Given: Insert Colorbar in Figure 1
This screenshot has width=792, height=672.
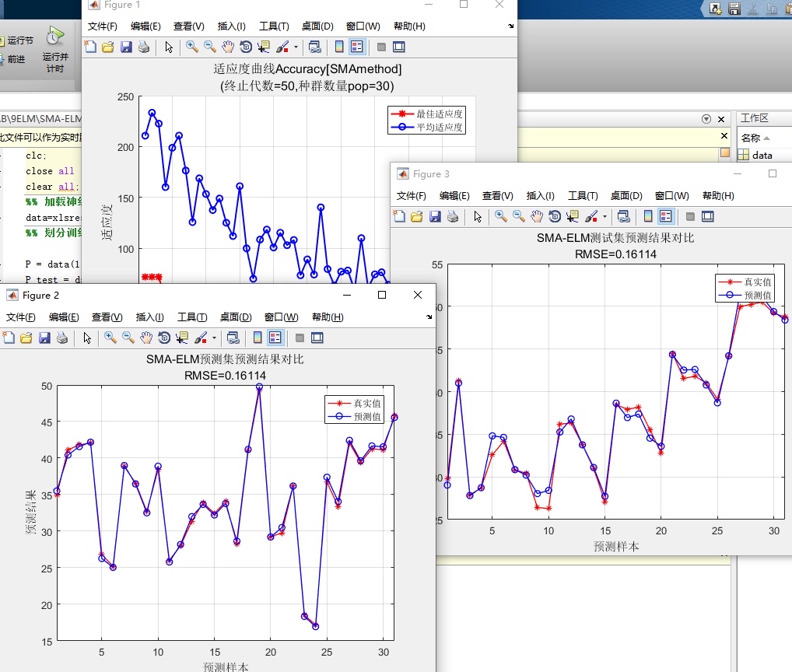Looking at the screenshot, I should 339,47.
